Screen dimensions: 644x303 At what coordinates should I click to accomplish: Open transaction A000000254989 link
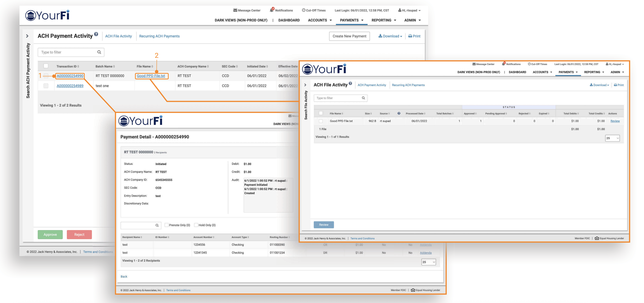[x=70, y=86]
